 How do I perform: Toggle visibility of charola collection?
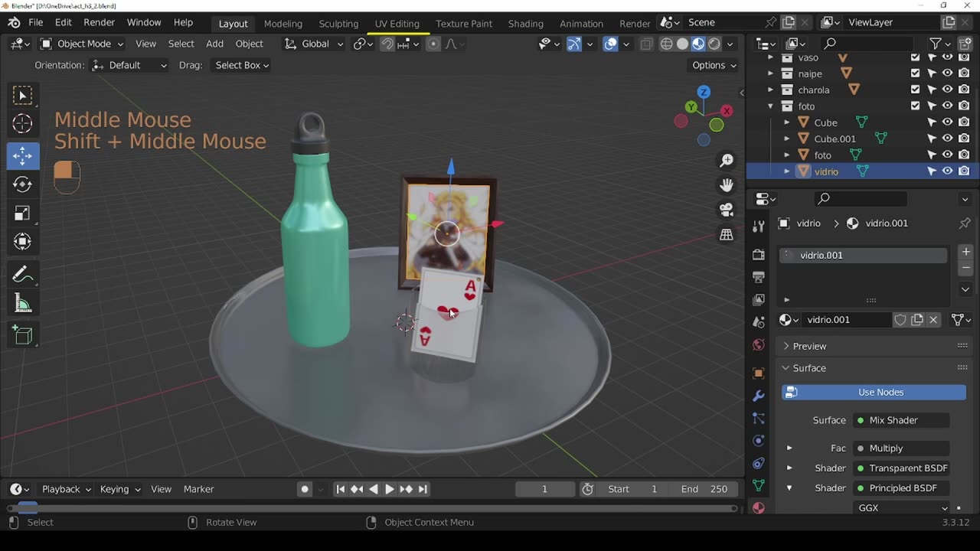[947, 90]
